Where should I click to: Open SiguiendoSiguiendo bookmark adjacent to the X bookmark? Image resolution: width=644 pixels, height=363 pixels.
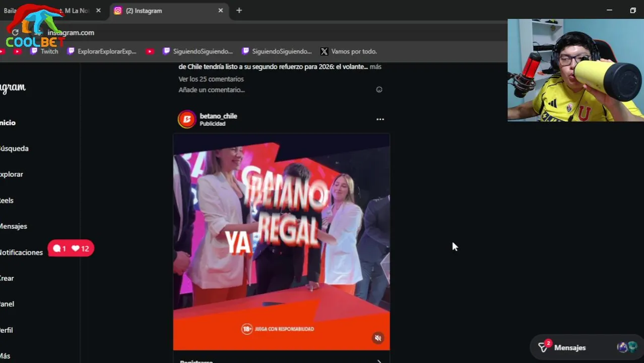coord(277,51)
